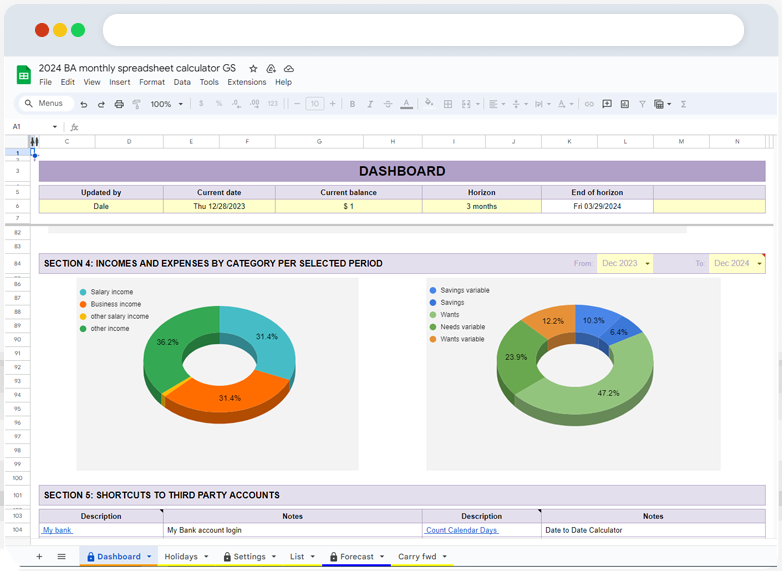Toggle strikethrough formatting
782x571 pixels.
click(x=388, y=104)
